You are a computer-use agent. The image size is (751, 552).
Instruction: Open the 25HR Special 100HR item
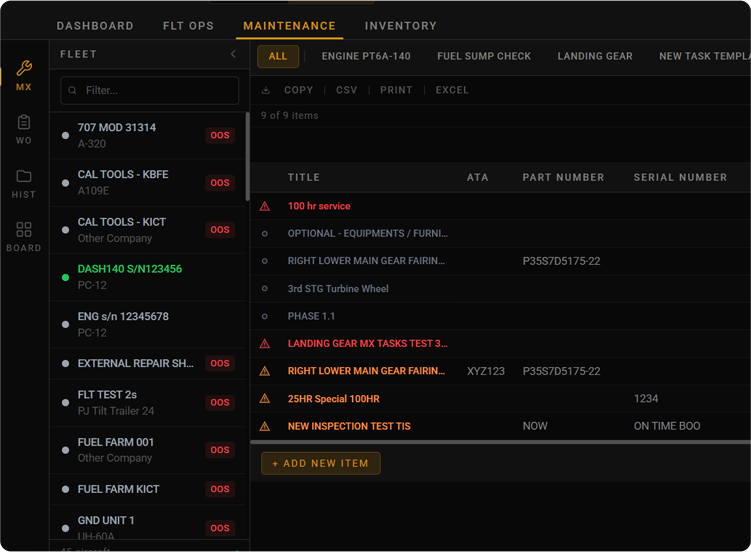[x=333, y=399]
